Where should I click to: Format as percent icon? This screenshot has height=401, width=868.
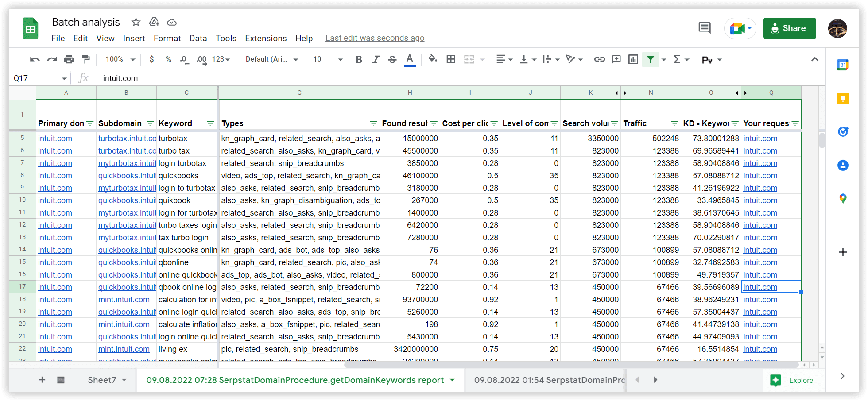tap(168, 59)
